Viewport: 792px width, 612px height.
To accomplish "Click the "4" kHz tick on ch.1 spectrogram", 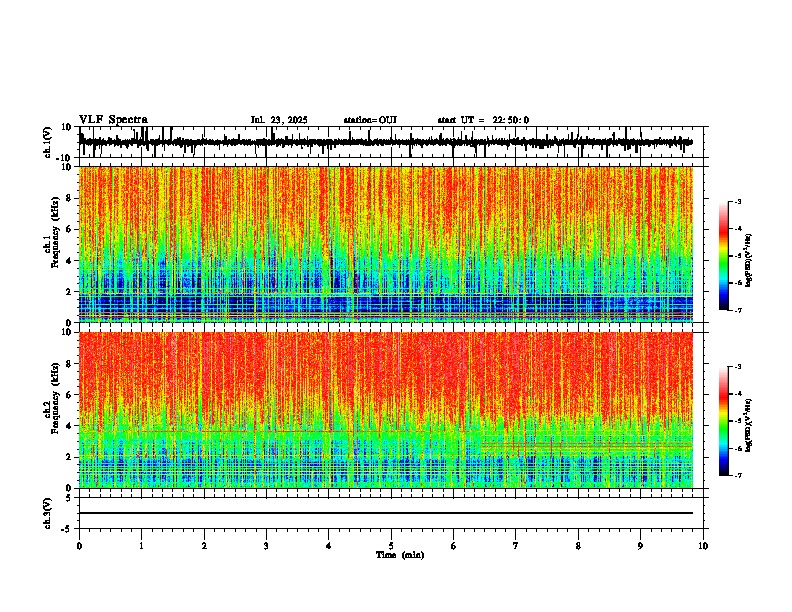I will (x=69, y=261).
